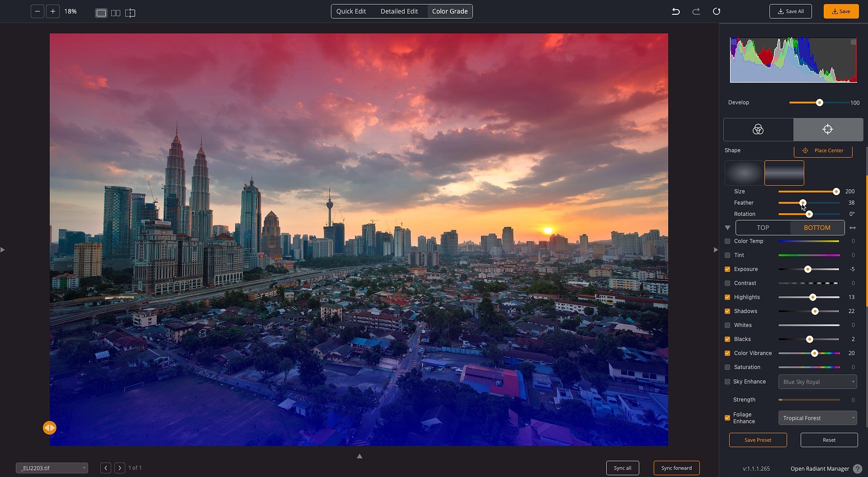Open Radiant Manager link
This screenshot has height=477, width=868.
(x=820, y=469)
